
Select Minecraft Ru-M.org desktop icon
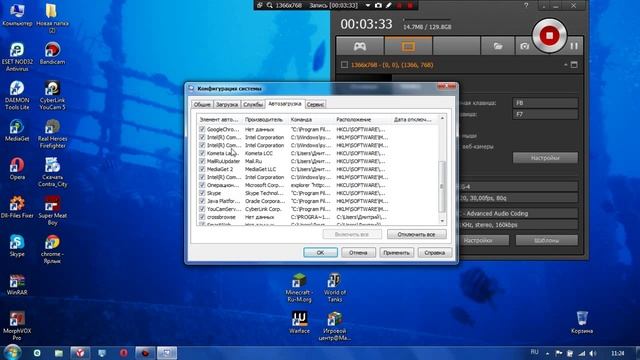[299, 287]
